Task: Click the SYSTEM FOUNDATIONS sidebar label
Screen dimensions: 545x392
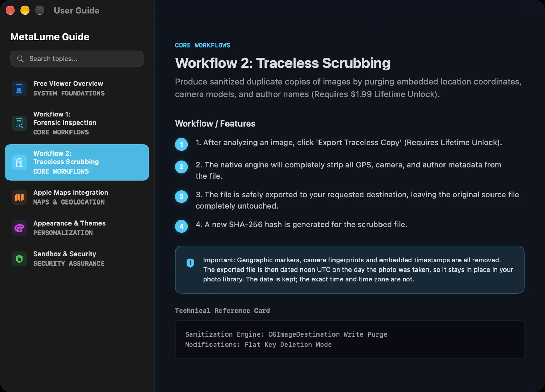Action: click(69, 93)
